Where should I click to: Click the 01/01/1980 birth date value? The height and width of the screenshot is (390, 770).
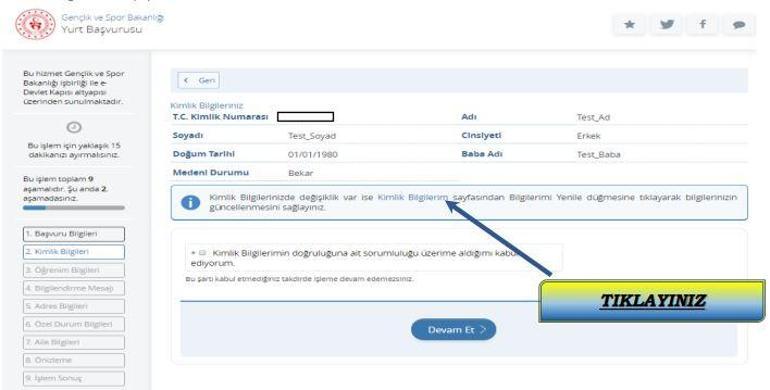click(x=313, y=155)
